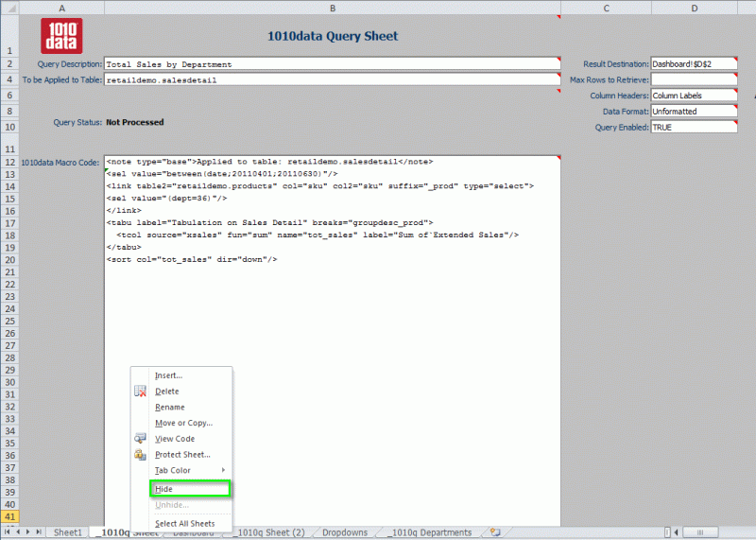Select column C header
The height and width of the screenshot is (540, 756).
click(x=606, y=8)
